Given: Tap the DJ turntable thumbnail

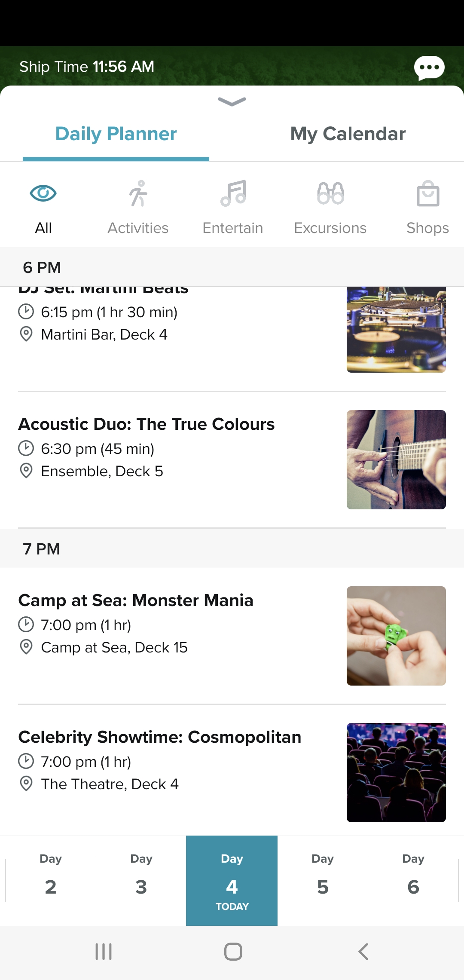Looking at the screenshot, I should pyautogui.click(x=396, y=329).
